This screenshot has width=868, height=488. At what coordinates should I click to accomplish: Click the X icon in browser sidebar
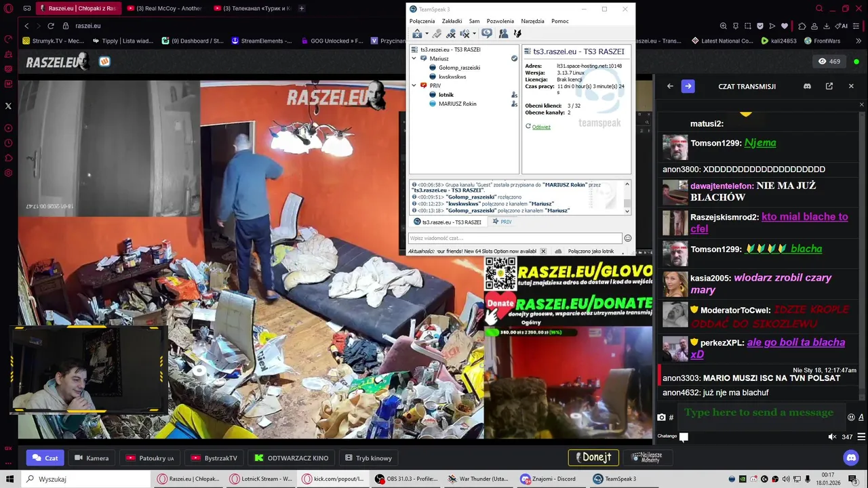(x=8, y=106)
